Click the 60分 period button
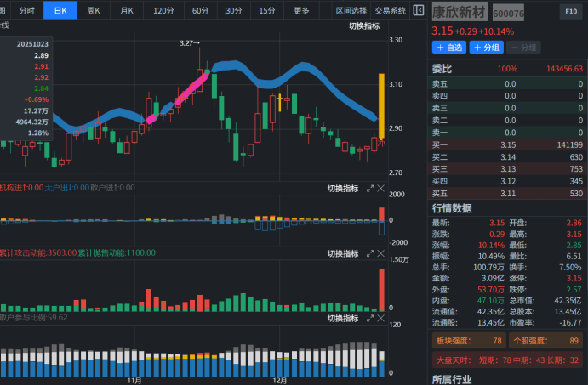This screenshot has height=385, width=588. pyautogui.click(x=200, y=11)
